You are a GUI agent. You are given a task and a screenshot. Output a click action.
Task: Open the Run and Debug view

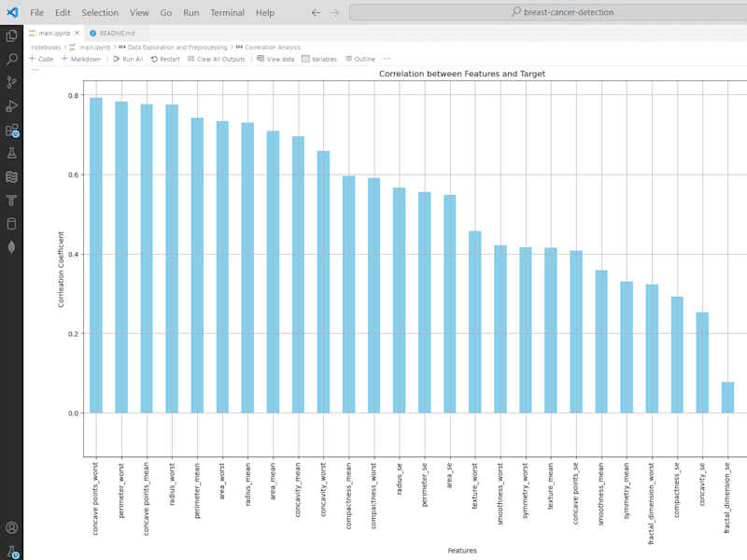click(x=11, y=105)
